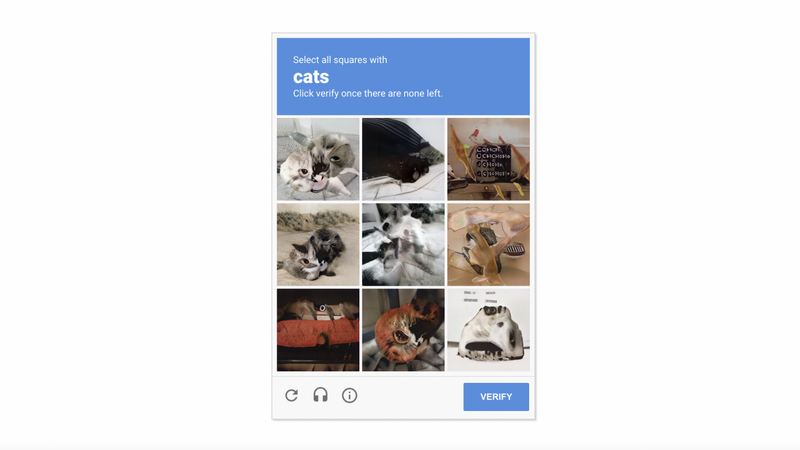This screenshot has height=450, width=800.
Task: Select the white sculpted shape with holes tile
Action: coord(489,330)
